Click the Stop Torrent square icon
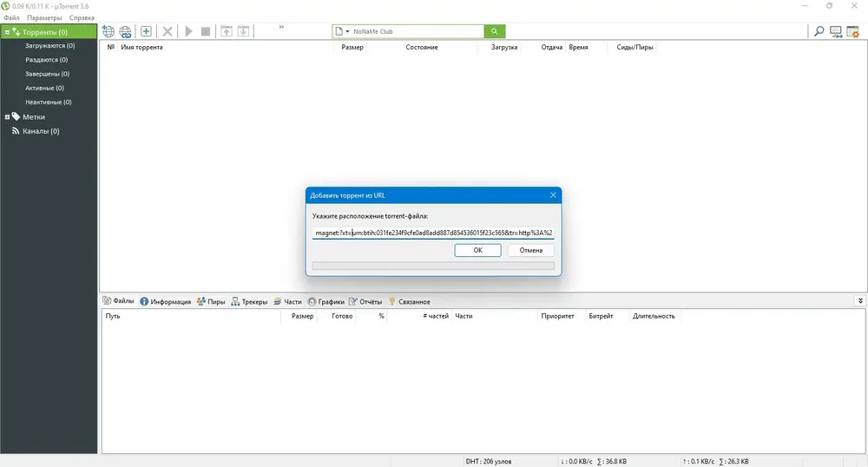The image size is (868, 467). coord(206,31)
